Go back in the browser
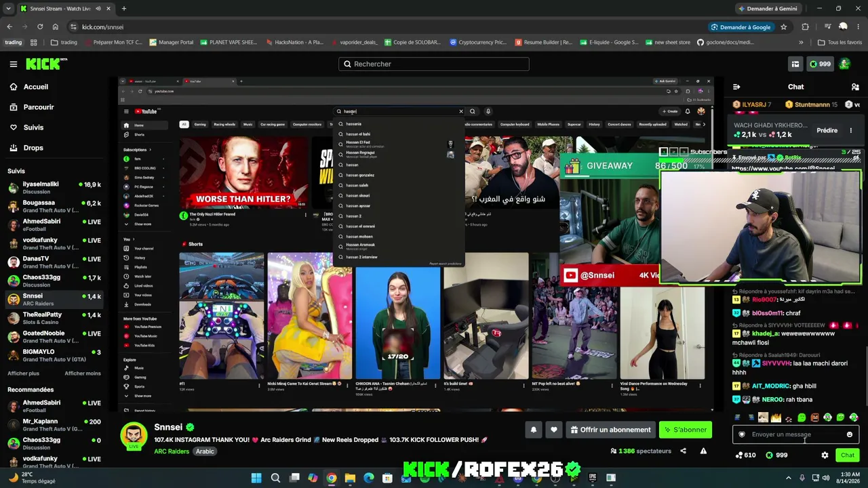The height and width of the screenshot is (488, 868). pyautogui.click(x=9, y=27)
